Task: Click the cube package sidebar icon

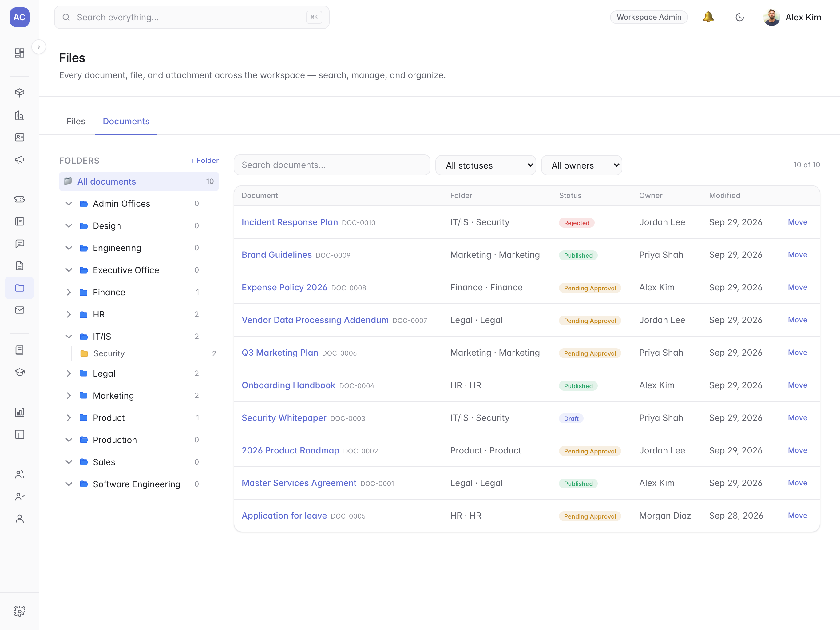Action: pyautogui.click(x=19, y=93)
